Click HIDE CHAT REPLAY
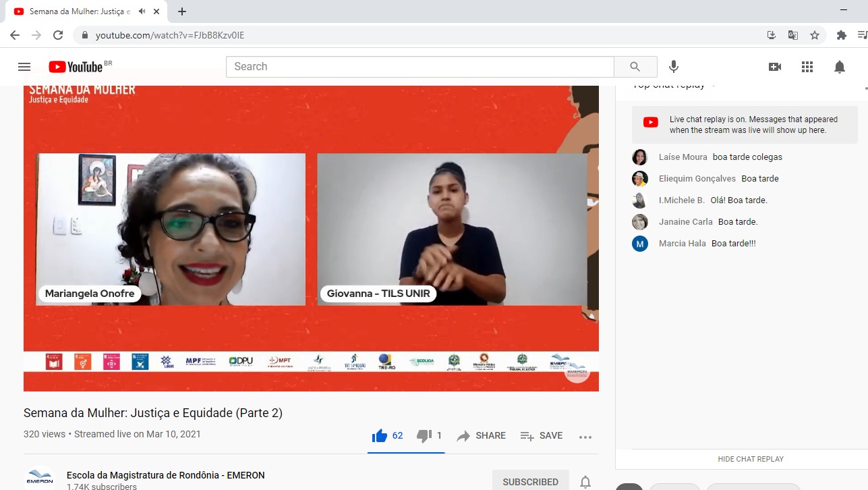The image size is (868, 490). pyautogui.click(x=751, y=459)
